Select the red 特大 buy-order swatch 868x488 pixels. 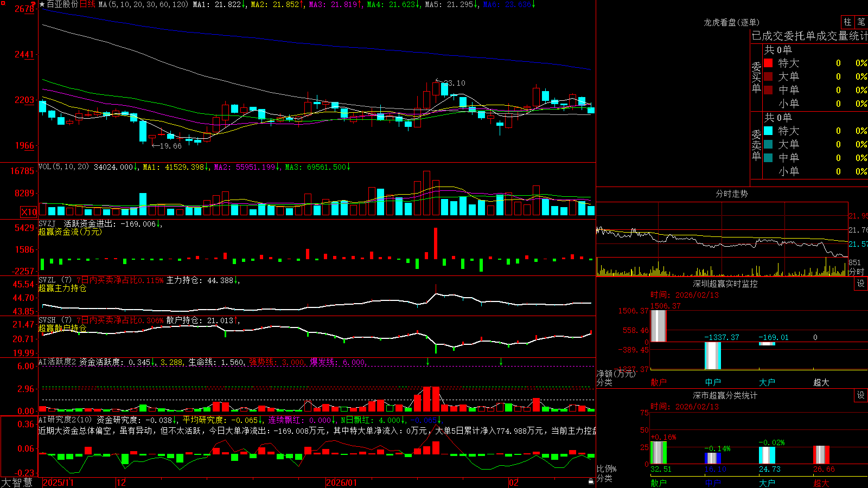click(x=768, y=63)
